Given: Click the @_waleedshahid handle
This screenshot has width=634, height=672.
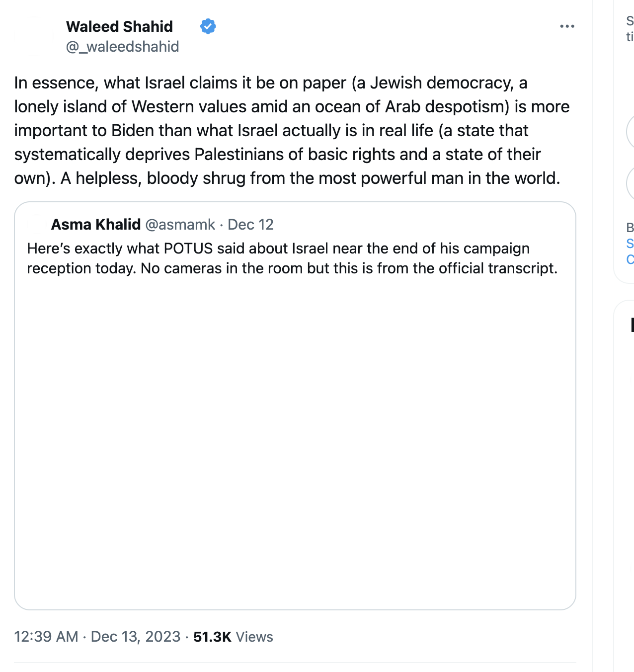Looking at the screenshot, I should (122, 46).
